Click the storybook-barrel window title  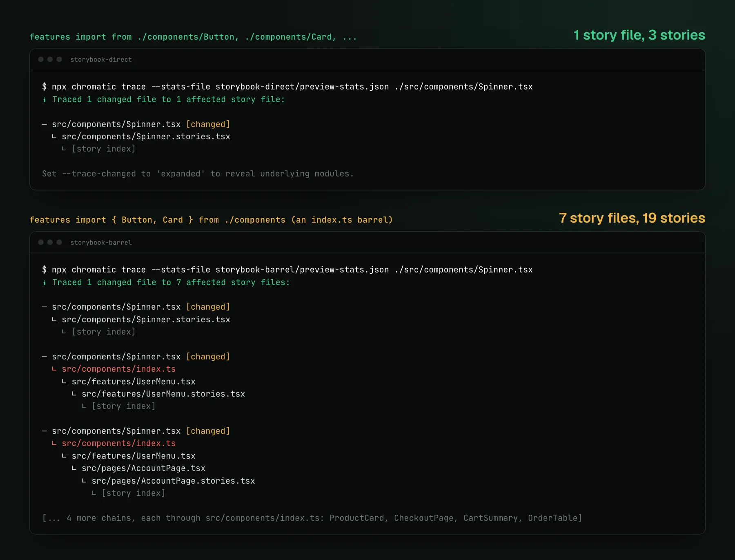101,243
